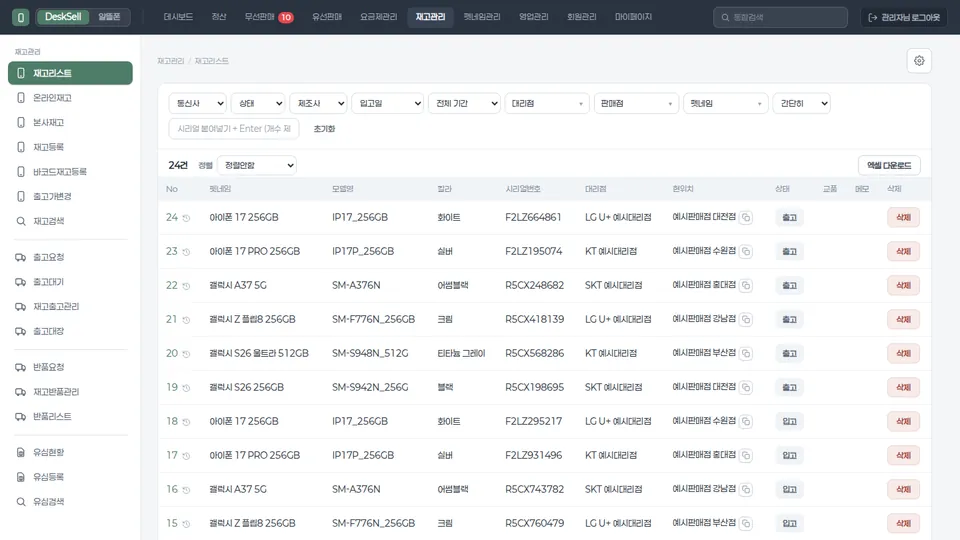Click the copy icon beside 예시판매점 수원점 in row 23
The image size is (960, 540).
[746, 251]
